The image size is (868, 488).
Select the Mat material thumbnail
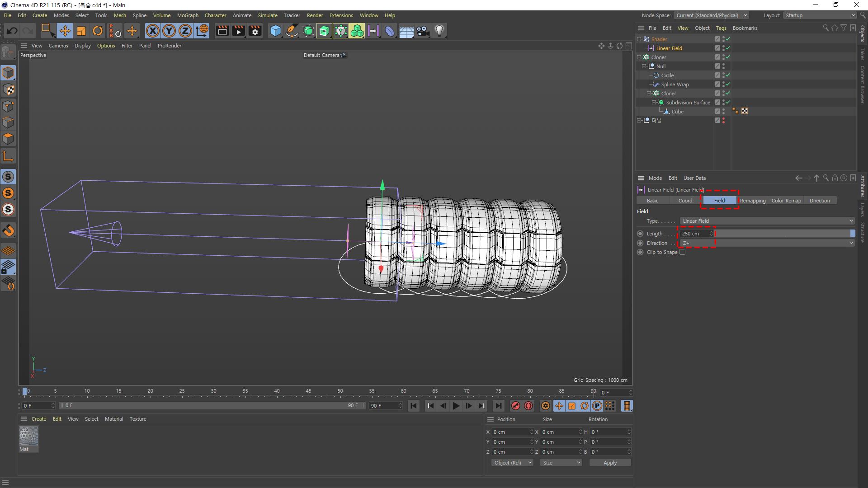tap(28, 436)
